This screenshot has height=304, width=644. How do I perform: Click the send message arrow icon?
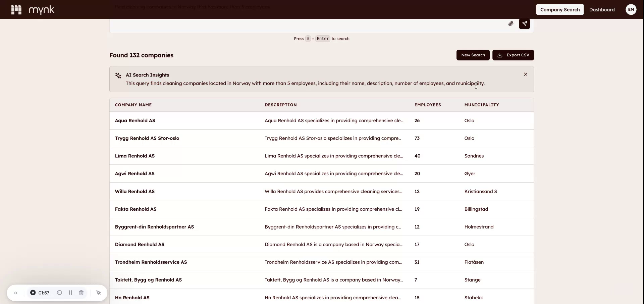(525, 24)
